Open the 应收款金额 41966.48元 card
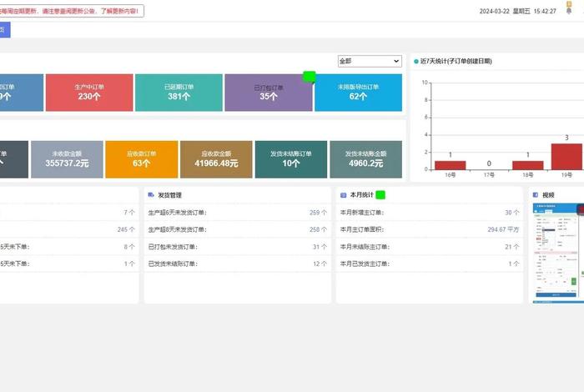The image size is (584, 392). coord(216,159)
